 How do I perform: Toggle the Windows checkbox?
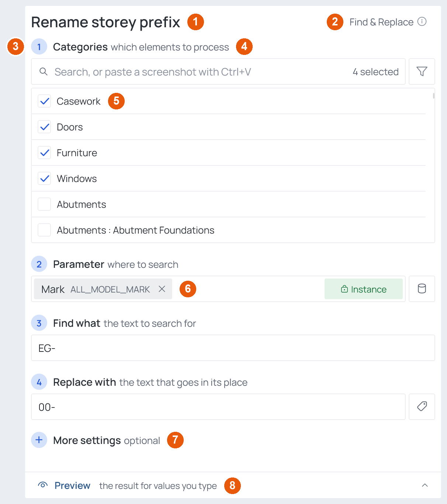tap(45, 178)
